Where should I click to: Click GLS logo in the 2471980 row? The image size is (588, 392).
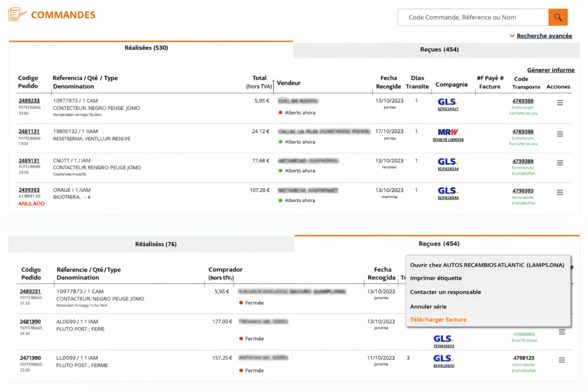pos(443,358)
